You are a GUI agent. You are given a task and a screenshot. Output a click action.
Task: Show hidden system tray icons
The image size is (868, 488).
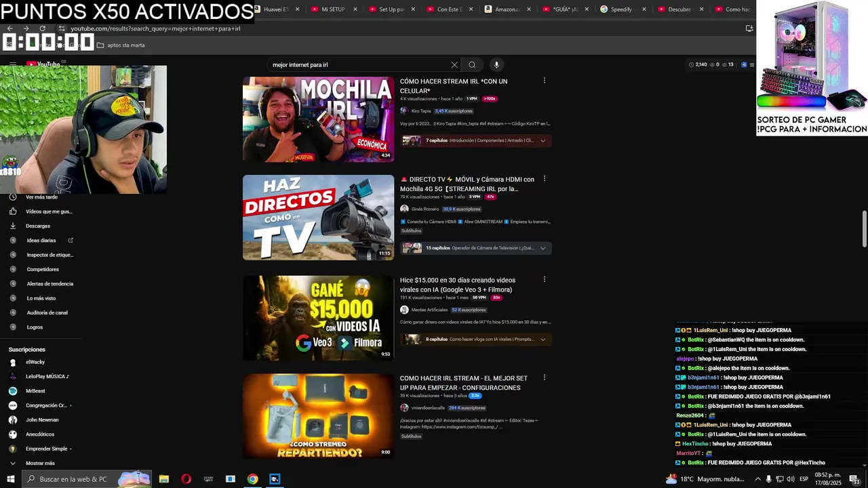pos(757,479)
